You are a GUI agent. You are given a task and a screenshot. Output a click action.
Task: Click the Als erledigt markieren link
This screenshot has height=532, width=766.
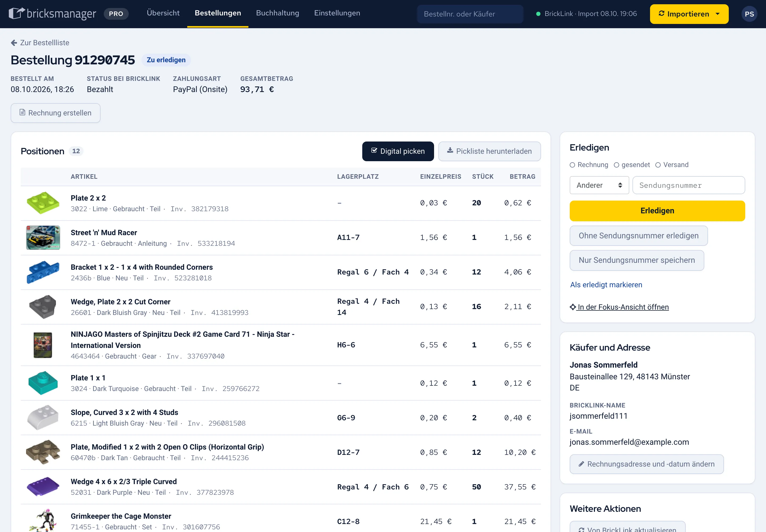click(x=606, y=285)
